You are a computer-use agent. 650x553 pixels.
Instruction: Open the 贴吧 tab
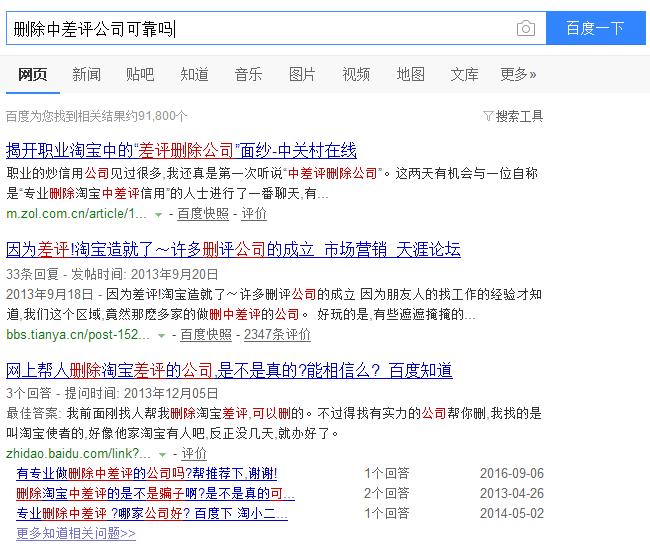(x=140, y=74)
